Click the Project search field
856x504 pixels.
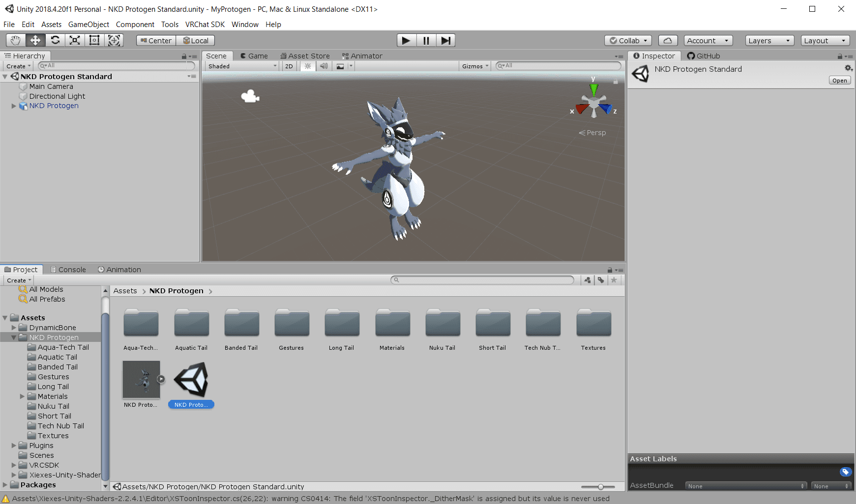pos(482,280)
